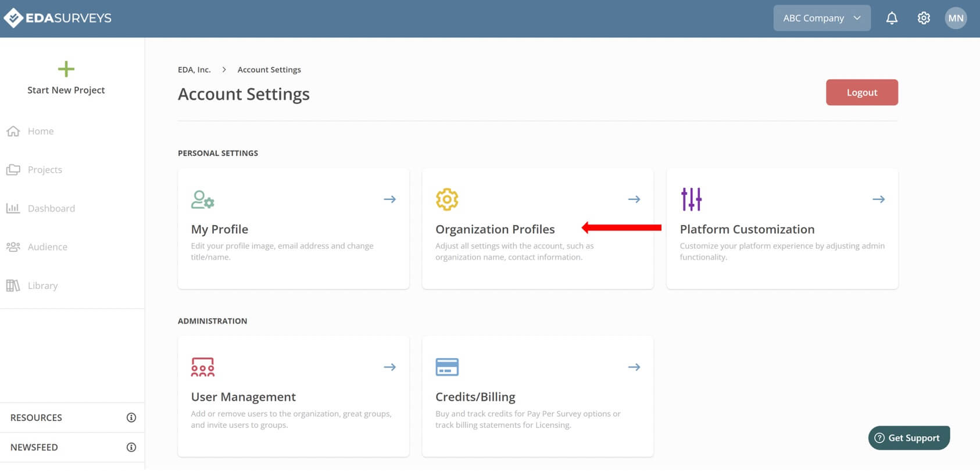Click Start New Project label

(66, 90)
